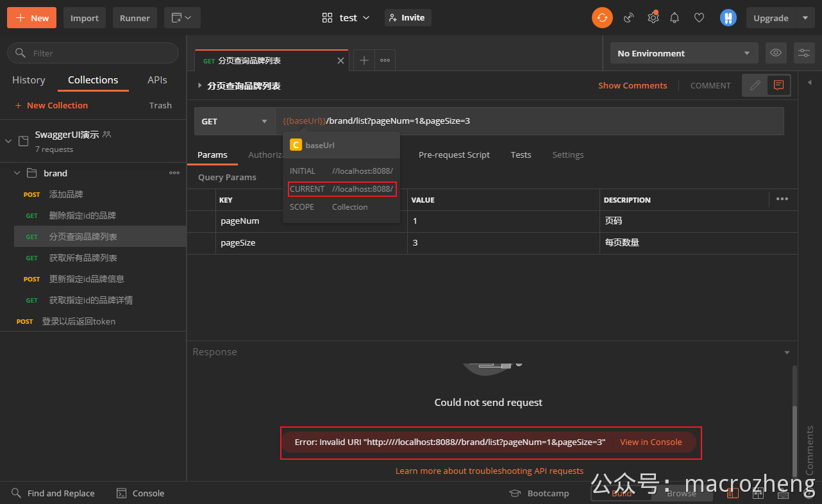Click the shared team icon beside SwaggerUI演示
The width and height of the screenshot is (822, 504).
tap(107, 134)
